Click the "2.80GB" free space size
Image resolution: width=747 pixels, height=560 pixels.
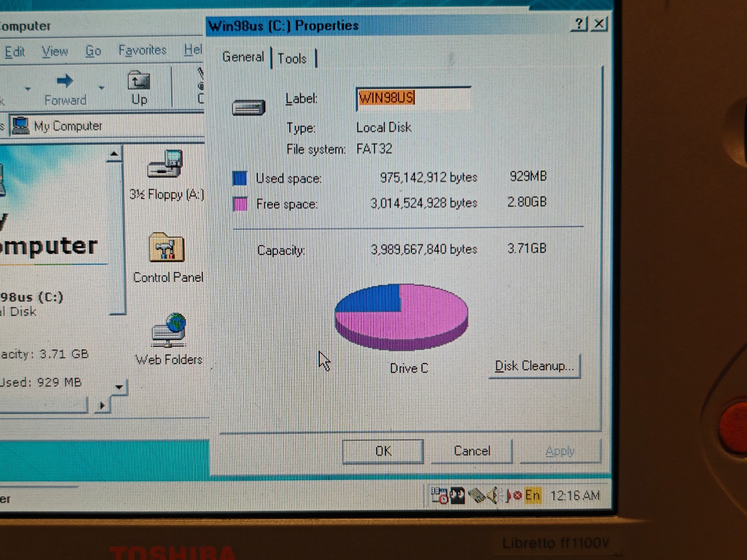coord(527,202)
